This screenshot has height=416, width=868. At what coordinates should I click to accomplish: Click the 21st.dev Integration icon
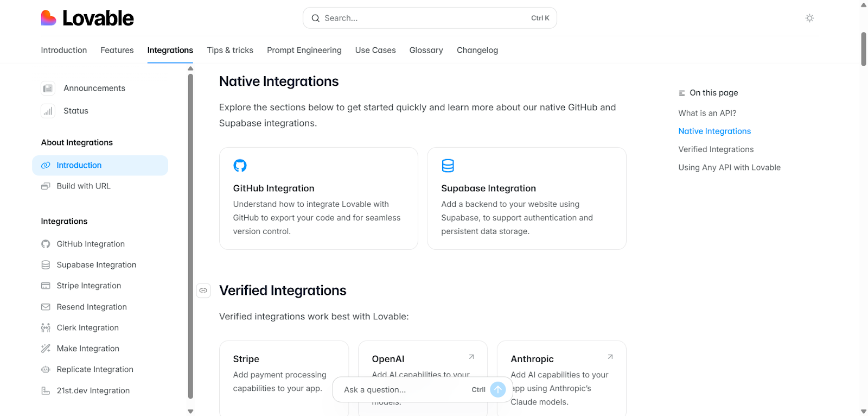click(46, 390)
